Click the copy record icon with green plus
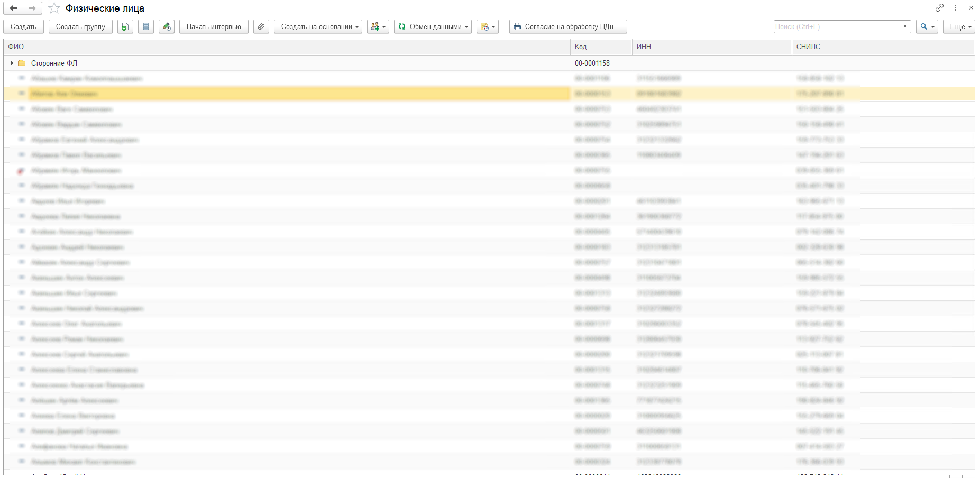The image size is (980, 478). tap(125, 26)
